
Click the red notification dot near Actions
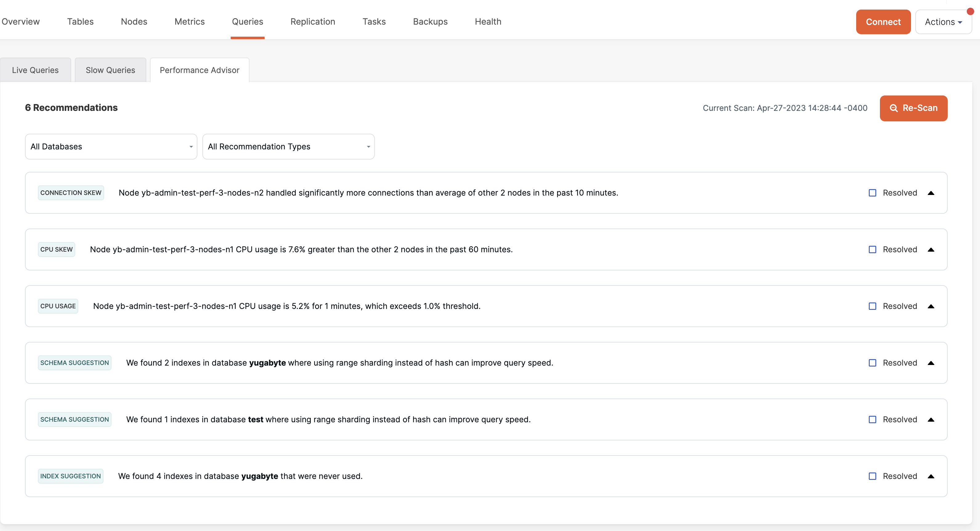[970, 12]
